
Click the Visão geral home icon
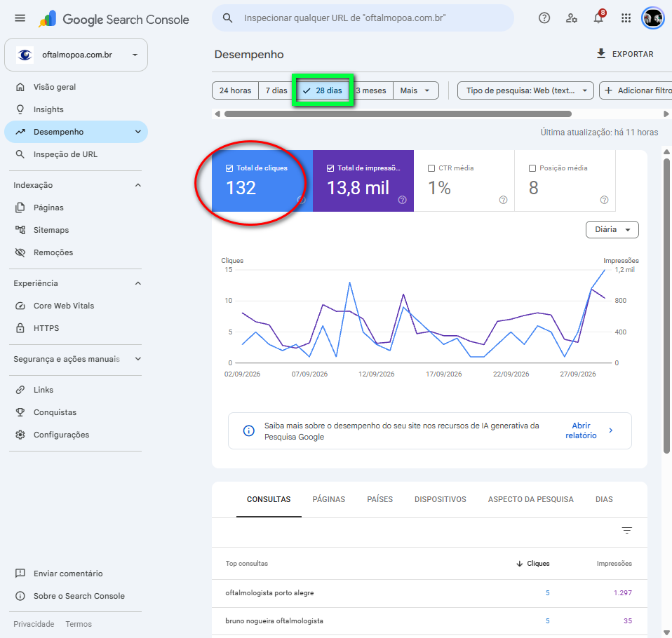coord(20,87)
